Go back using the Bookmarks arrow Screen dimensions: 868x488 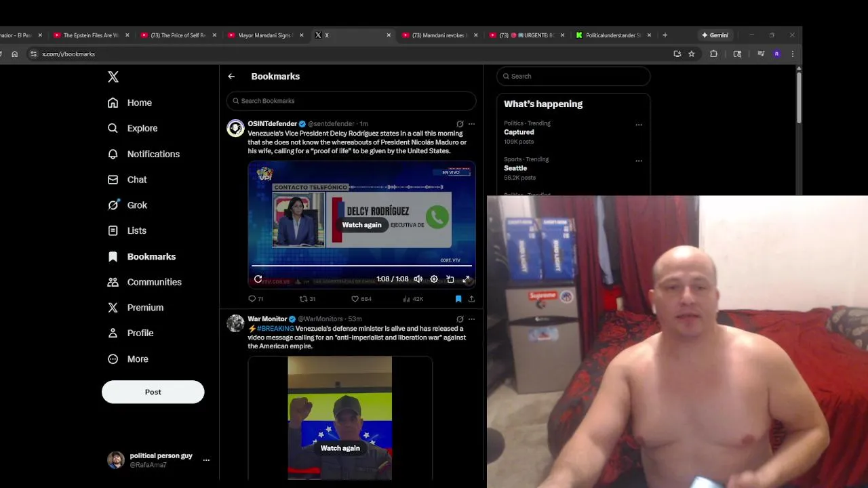point(231,77)
